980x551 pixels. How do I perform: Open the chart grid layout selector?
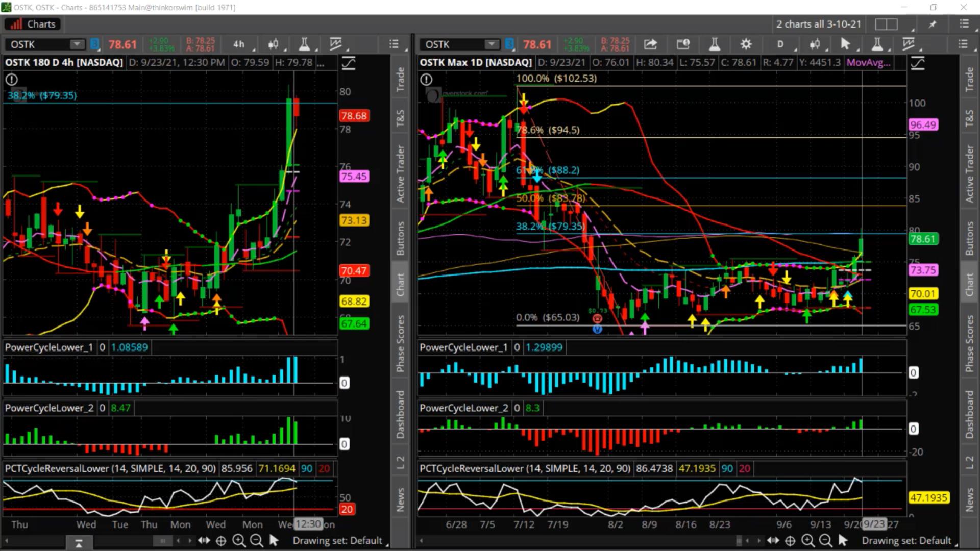tap(887, 24)
